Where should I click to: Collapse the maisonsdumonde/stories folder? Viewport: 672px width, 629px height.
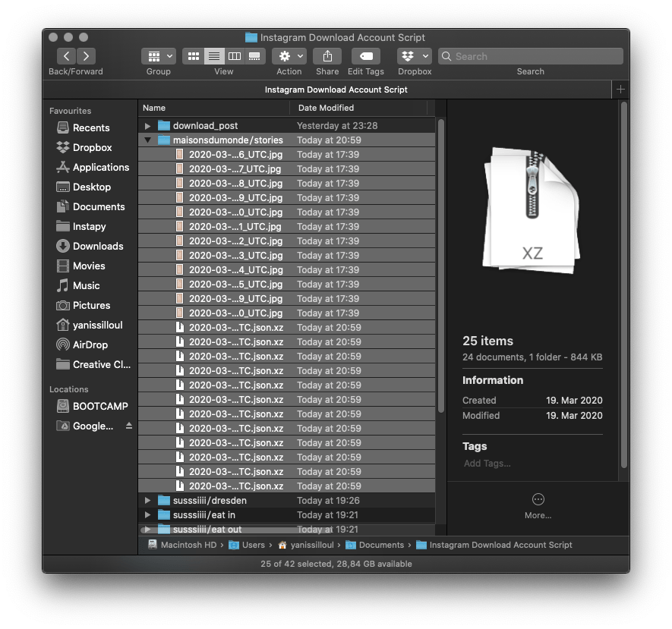[x=147, y=140]
